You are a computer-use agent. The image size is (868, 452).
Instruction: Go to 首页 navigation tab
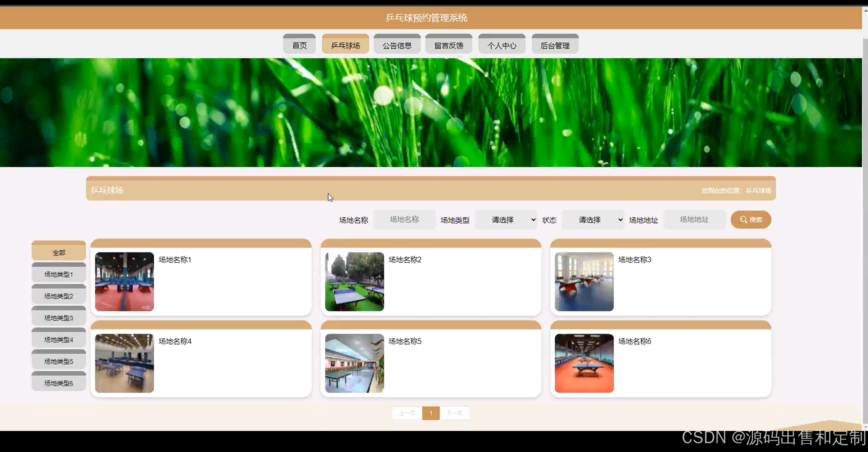pos(299,45)
